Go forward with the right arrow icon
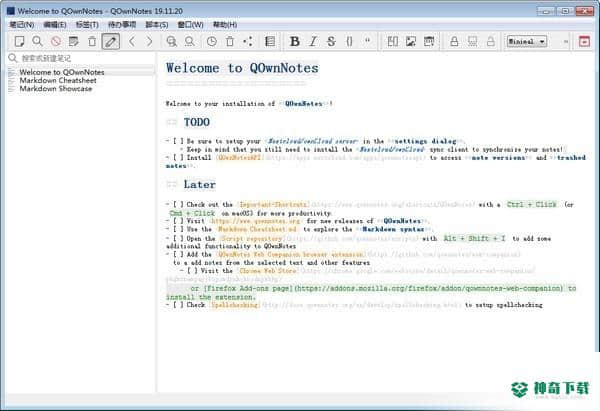The image size is (600, 411). click(150, 41)
